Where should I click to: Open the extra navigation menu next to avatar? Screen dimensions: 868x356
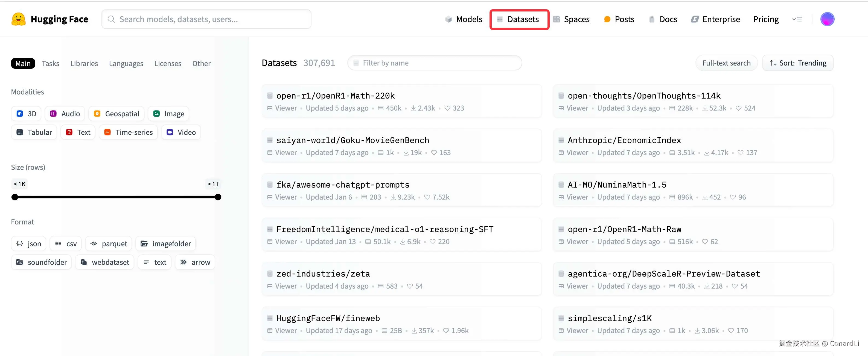[x=797, y=19]
